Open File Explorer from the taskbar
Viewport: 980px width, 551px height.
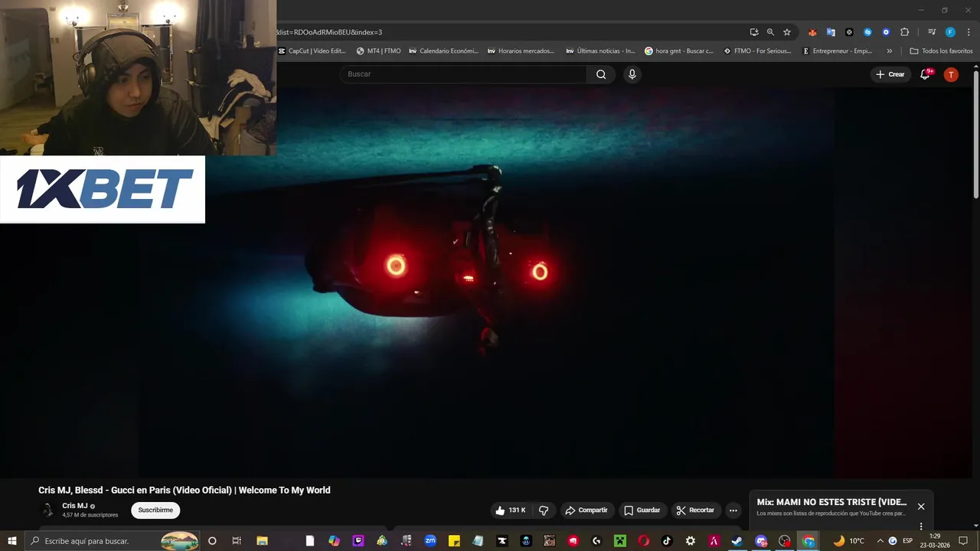point(262,541)
